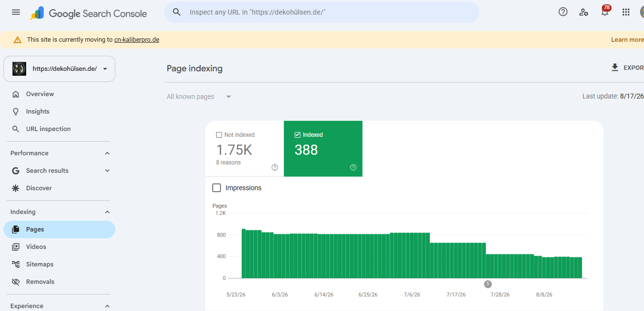Click help icon on Not indexed card
The image size is (644, 311).
tap(275, 167)
